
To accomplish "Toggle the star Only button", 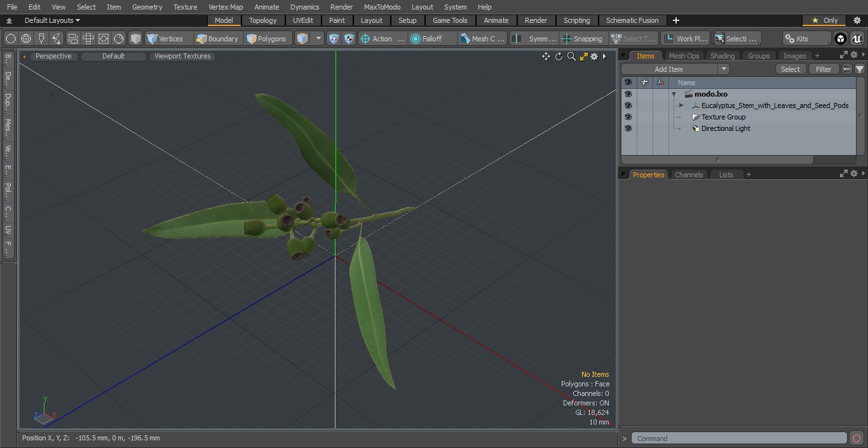I will pos(824,20).
